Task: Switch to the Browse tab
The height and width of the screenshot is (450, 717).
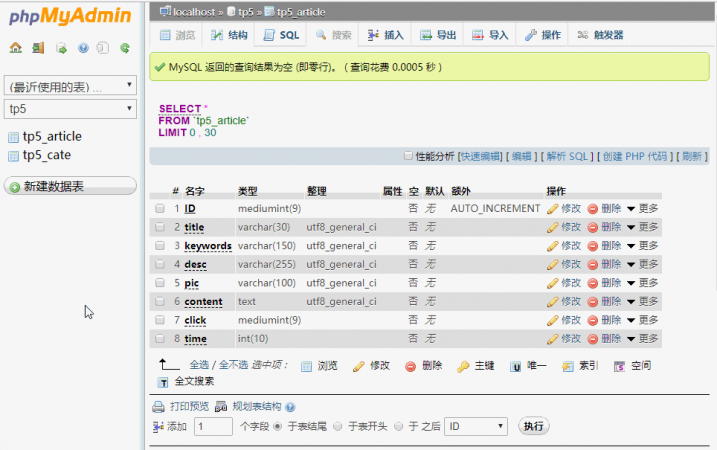Action: (x=177, y=35)
